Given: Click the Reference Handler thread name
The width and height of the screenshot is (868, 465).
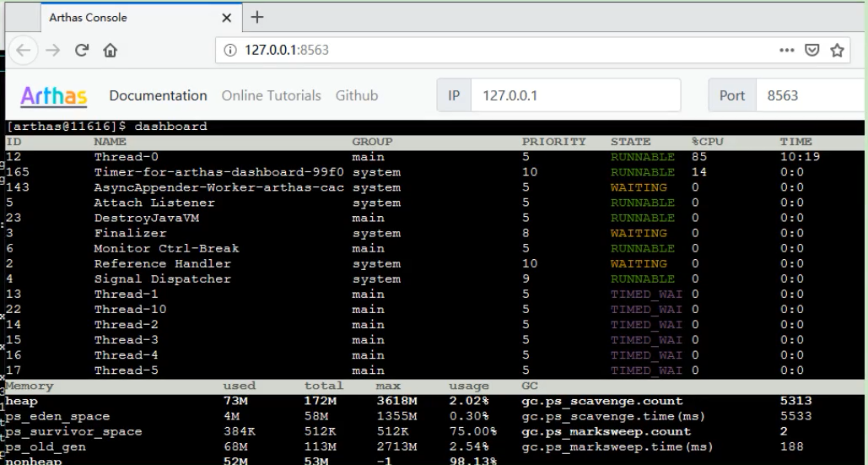Looking at the screenshot, I should pyautogui.click(x=163, y=263).
